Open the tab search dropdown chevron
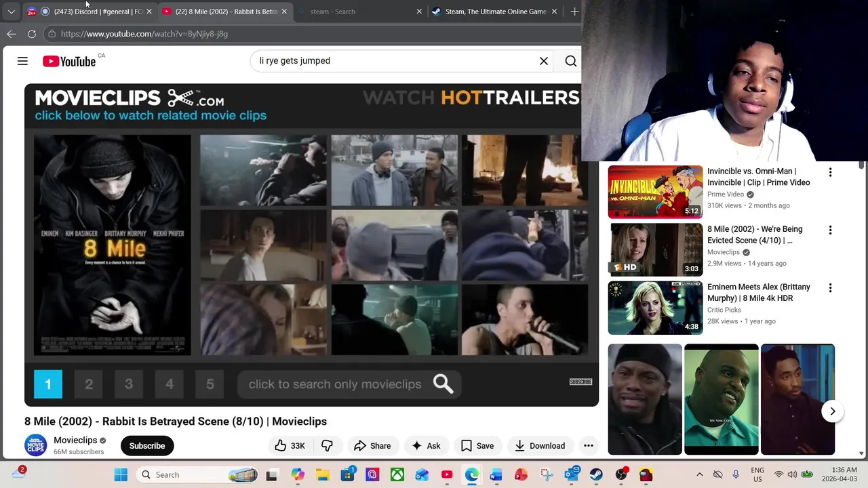The width and height of the screenshot is (868, 488). pyautogui.click(x=11, y=12)
